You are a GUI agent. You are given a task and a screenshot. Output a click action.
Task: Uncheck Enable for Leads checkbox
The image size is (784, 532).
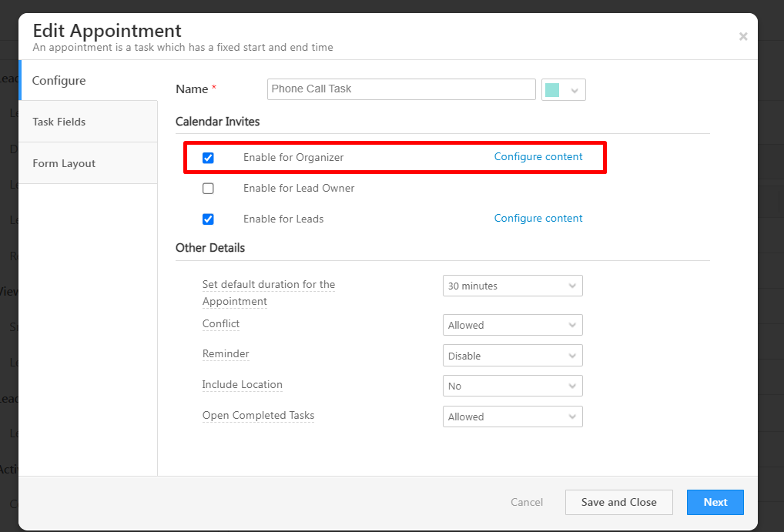pyautogui.click(x=208, y=219)
